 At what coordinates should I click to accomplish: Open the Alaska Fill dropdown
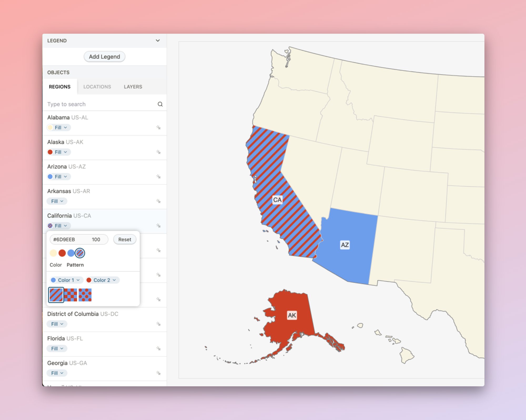pyautogui.click(x=59, y=152)
